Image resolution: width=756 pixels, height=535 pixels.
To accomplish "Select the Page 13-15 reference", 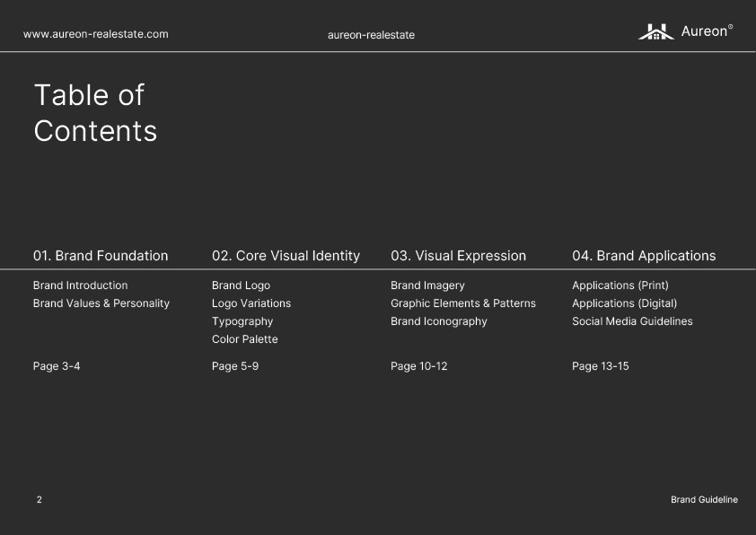I will click(601, 366).
